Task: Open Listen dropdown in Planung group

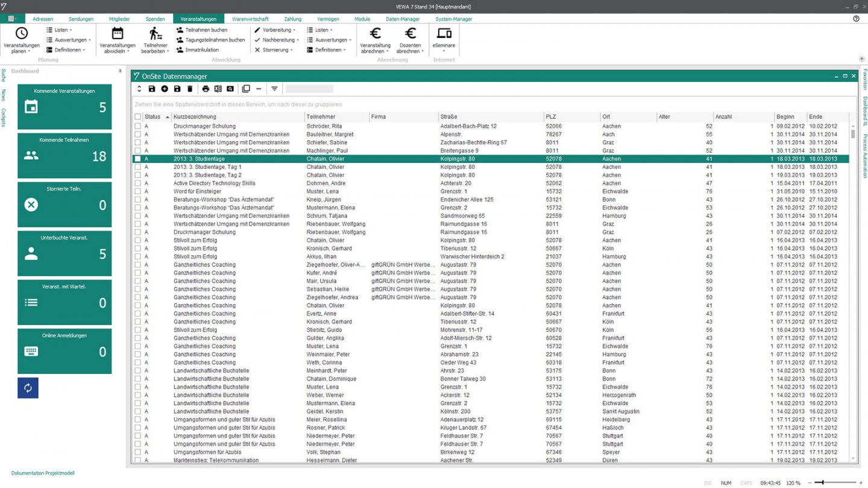Action: click(x=59, y=30)
